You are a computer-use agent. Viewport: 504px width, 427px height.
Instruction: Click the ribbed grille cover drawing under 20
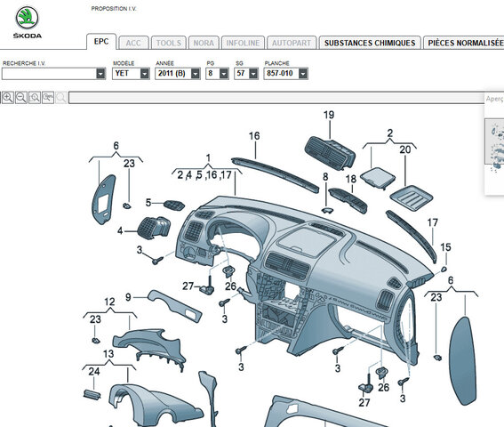pyautogui.click(x=411, y=197)
